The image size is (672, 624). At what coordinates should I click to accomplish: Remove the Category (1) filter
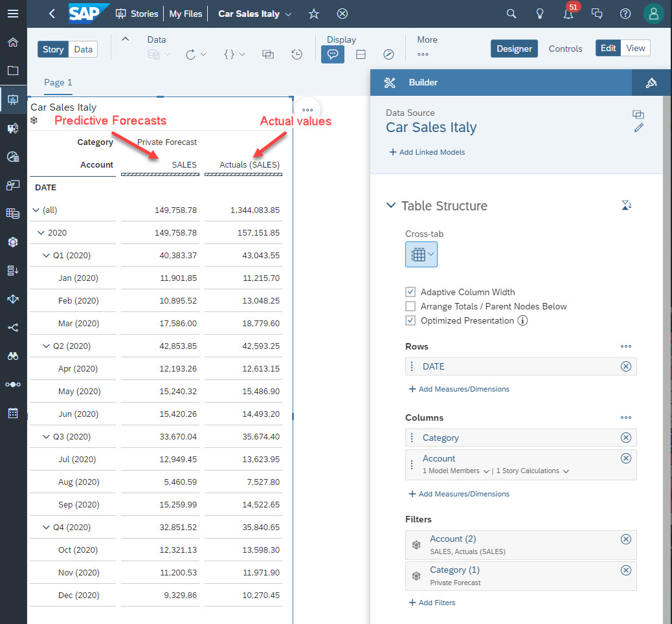click(626, 570)
